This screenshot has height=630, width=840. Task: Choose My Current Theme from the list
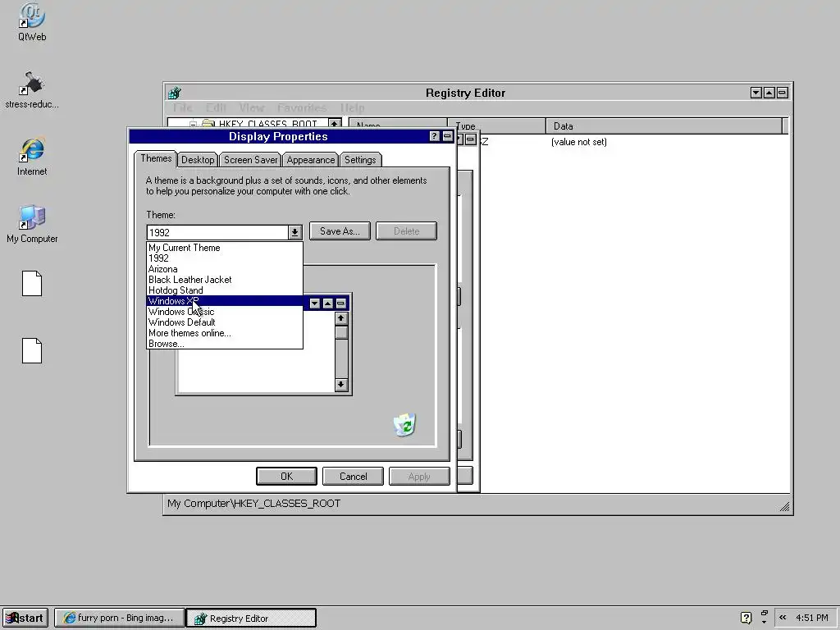(225, 248)
